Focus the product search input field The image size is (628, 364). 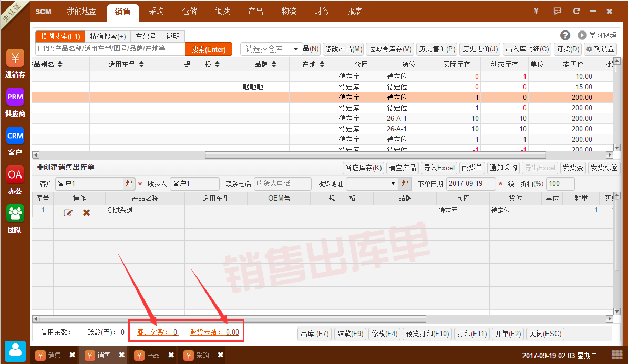tap(110, 49)
